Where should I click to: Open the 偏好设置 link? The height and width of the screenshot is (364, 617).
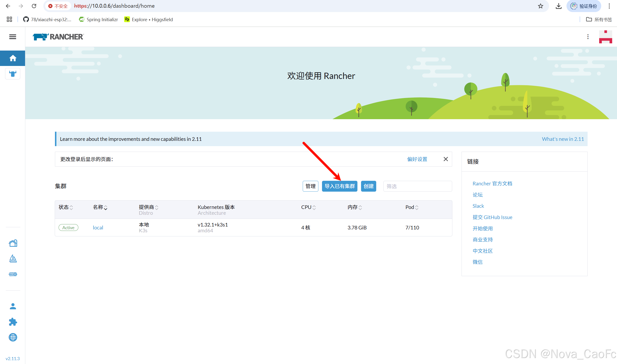[x=417, y=159]
